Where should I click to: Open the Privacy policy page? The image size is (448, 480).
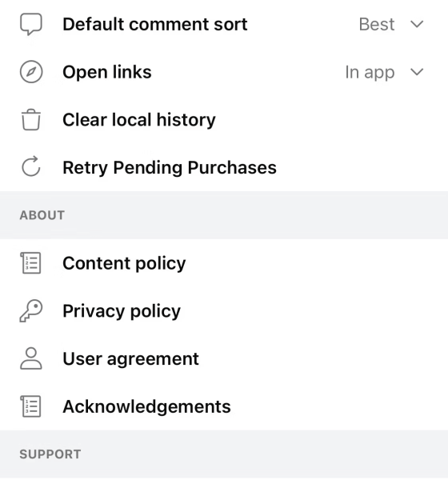224,310
